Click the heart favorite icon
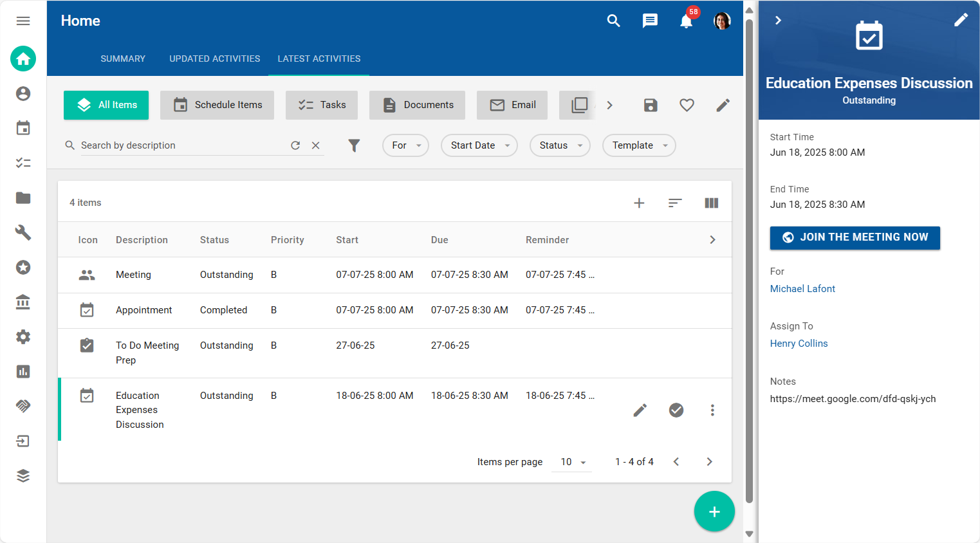Screen dimensions: 980x543 point(687,105)
